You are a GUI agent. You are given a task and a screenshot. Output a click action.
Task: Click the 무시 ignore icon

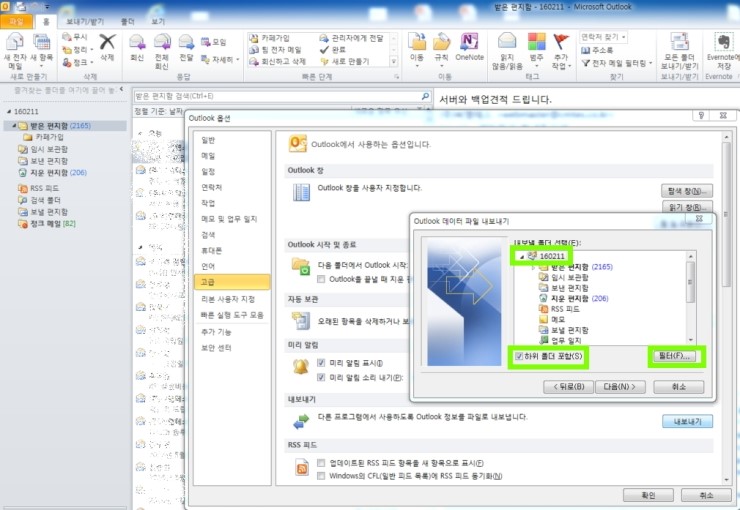point(67,37)
